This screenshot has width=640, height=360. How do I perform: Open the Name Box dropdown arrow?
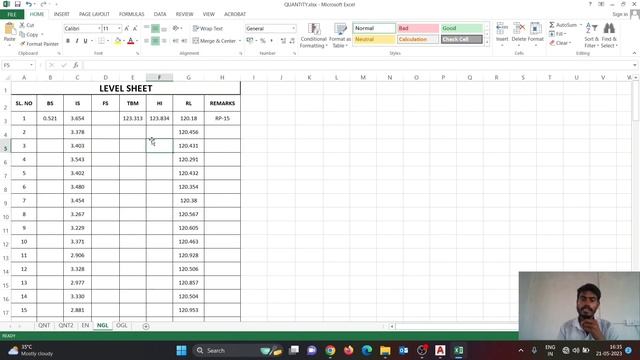coord(31,65)
